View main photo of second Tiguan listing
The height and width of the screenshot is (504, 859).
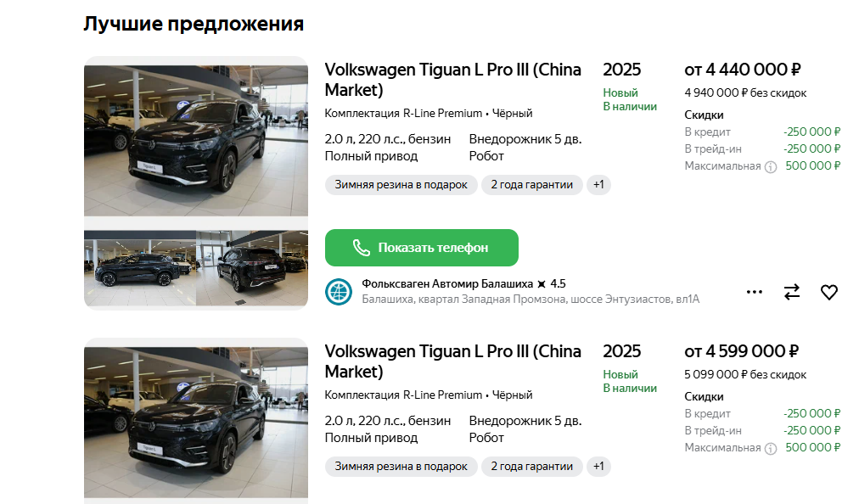click(x=196, y=423)
